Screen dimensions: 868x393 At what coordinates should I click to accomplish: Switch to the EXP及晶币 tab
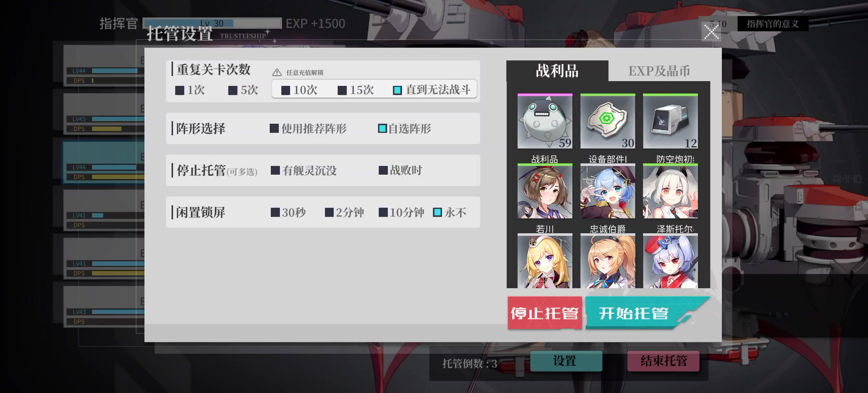coord(659,71)
